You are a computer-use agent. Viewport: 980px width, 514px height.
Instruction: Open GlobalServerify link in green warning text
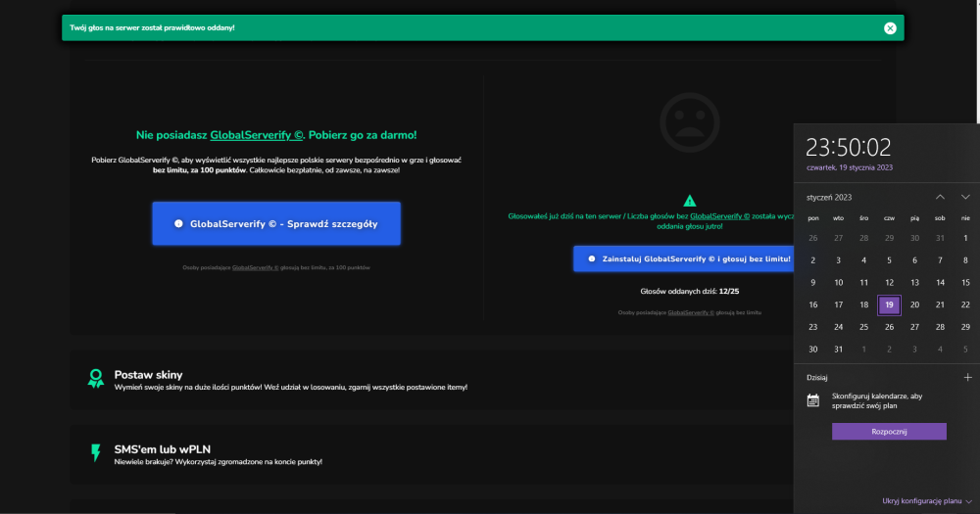(719, 216)
